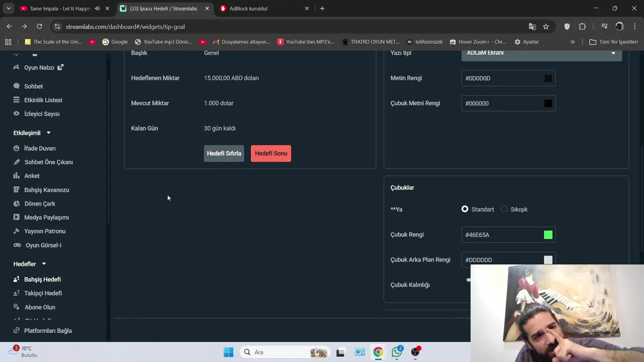Click the Oyun Görsel-i gamepad icon
This screenshot has width=644, height=362.
pos(17,245)
